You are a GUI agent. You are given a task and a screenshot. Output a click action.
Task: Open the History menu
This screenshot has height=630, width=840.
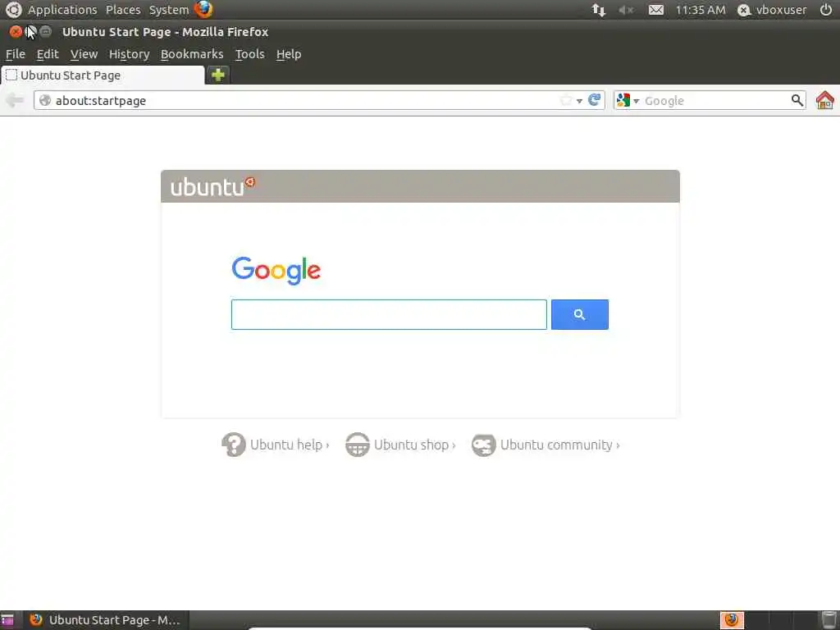pyautogui.click(x=129, y=54)
